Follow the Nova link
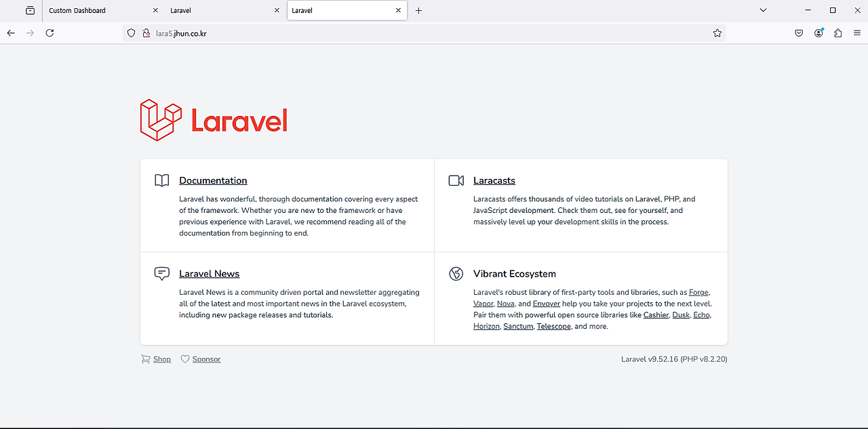Image resolution: width=868 pixels, height=429 pixels. pyautogui.click(x=505, y=304)
